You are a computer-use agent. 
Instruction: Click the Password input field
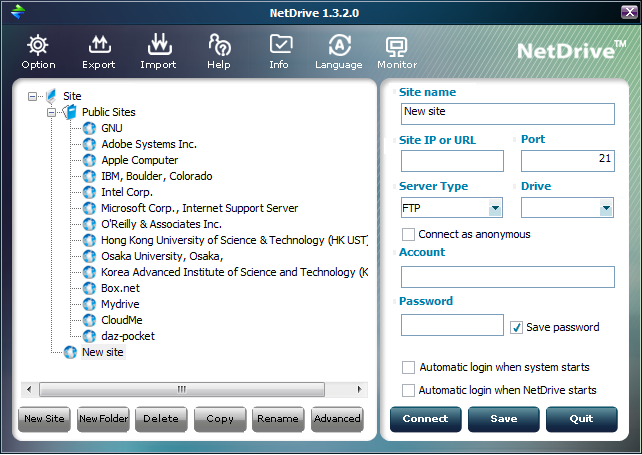pyautogui.click(x=452, y=325)
